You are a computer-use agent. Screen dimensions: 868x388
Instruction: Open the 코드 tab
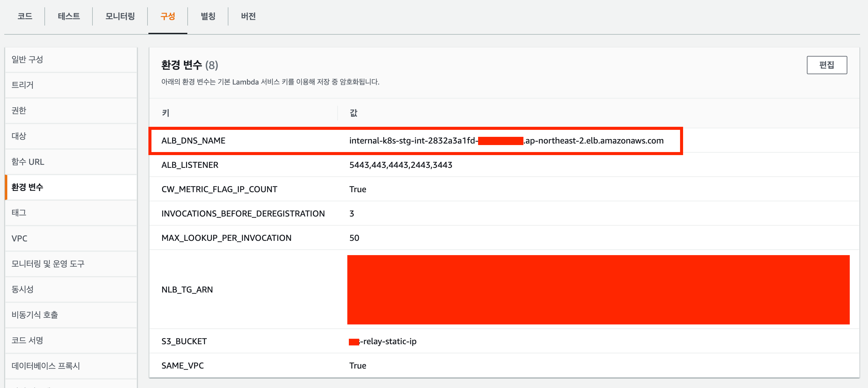click(x=25, y=16)
